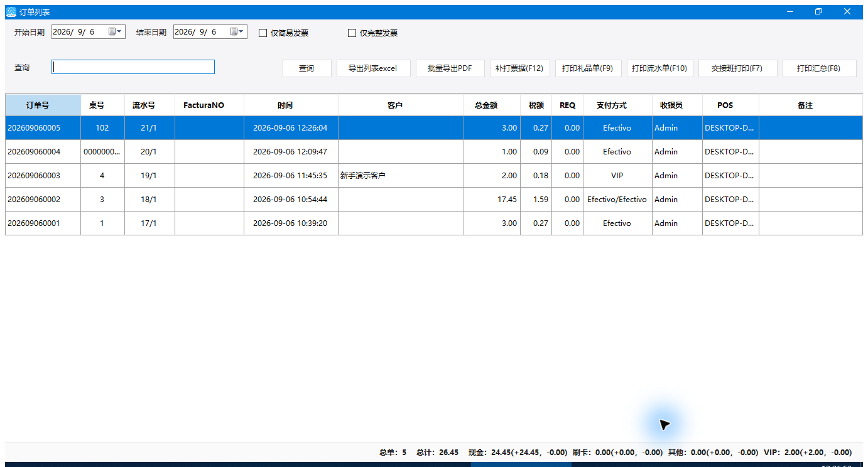Click 打印礼品单(F9) button

pyautogui.click(x=588, y=68)
